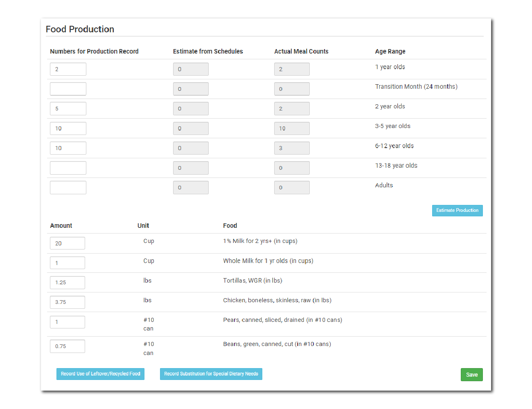Viewport: 532px width, 409px height.
Task: Edit 6-12 year olds production number
Action: (x=68, y=148)
